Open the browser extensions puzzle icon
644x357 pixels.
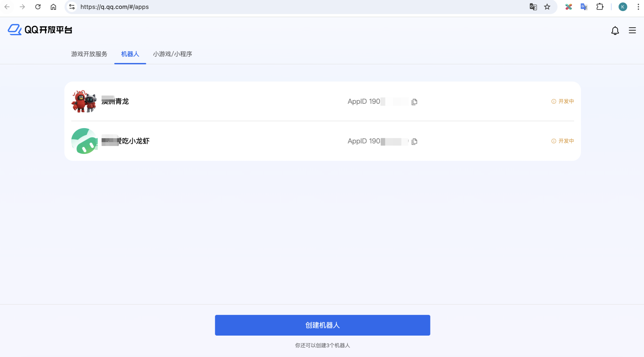click(600, 7)
